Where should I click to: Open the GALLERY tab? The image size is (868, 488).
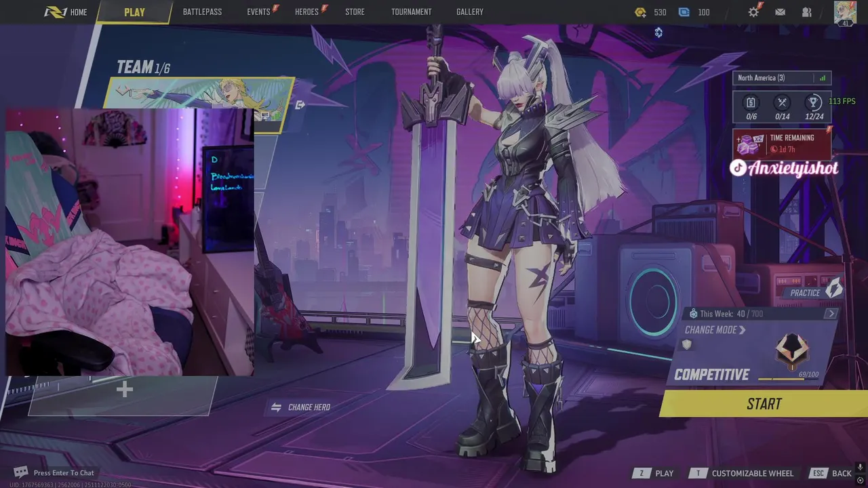click(470, 12)
